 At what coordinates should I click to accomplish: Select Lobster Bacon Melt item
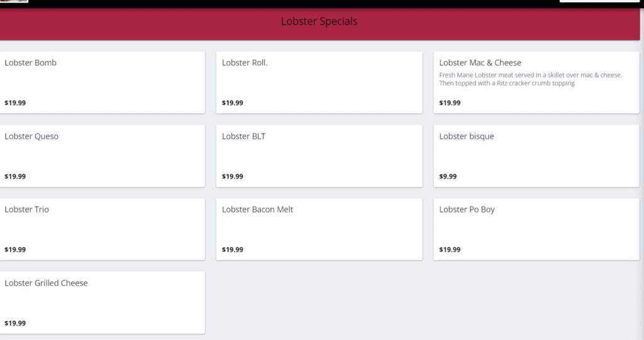coord(319,229)
